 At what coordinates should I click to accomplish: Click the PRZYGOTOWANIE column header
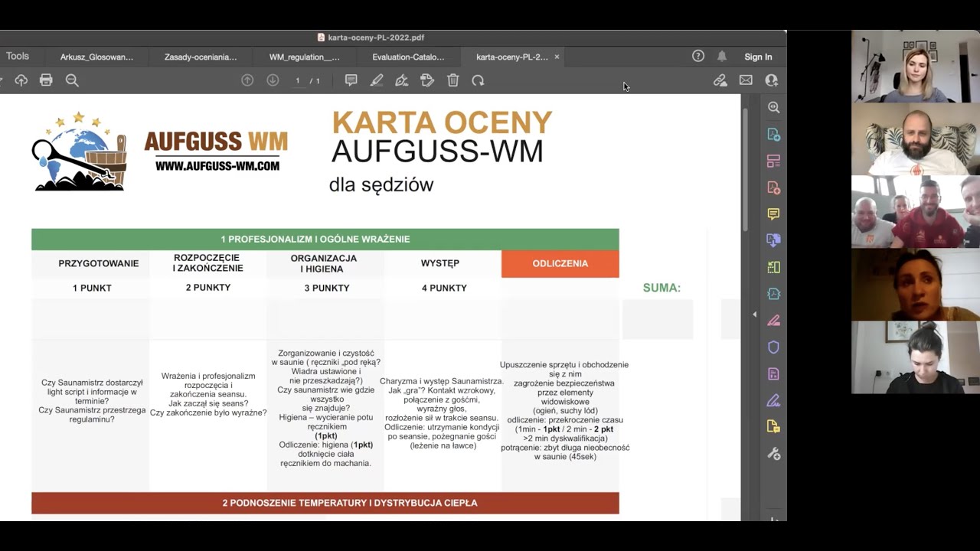click(99, 263)
